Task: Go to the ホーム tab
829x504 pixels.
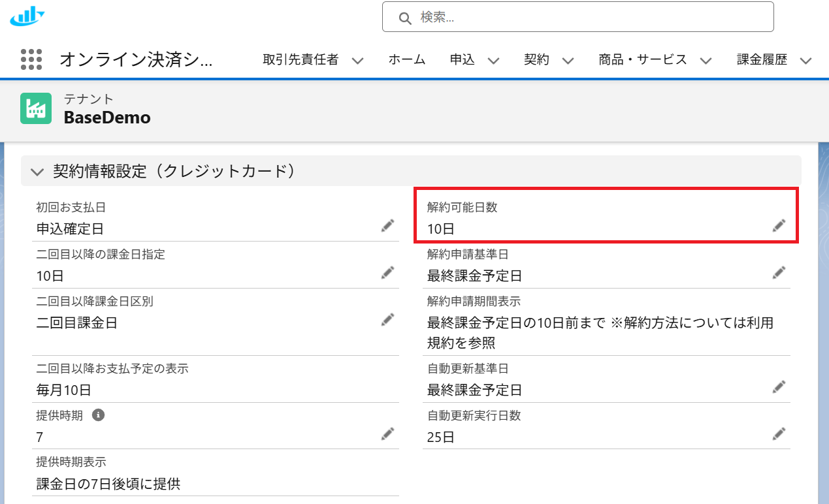Action: pos(407,60)
